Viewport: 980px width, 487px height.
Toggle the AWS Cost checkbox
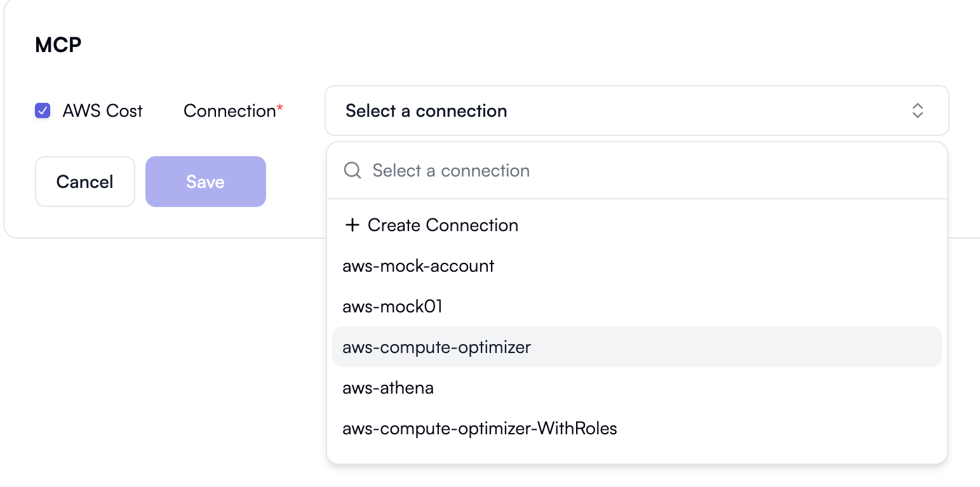(x=42, y=110)
